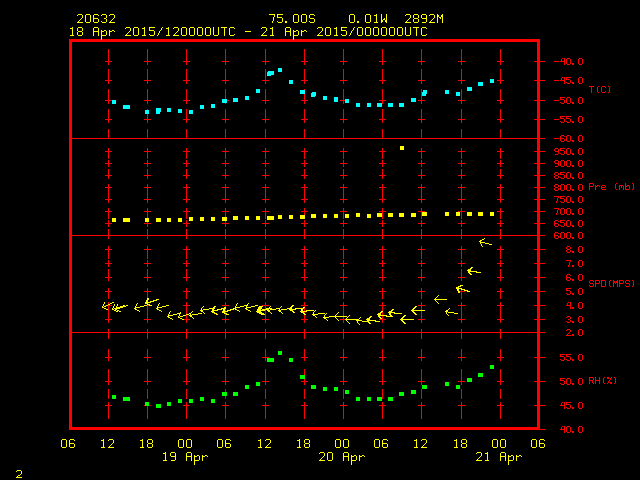Click the 2.0 wind speed axis value

[x=574, y=333]
